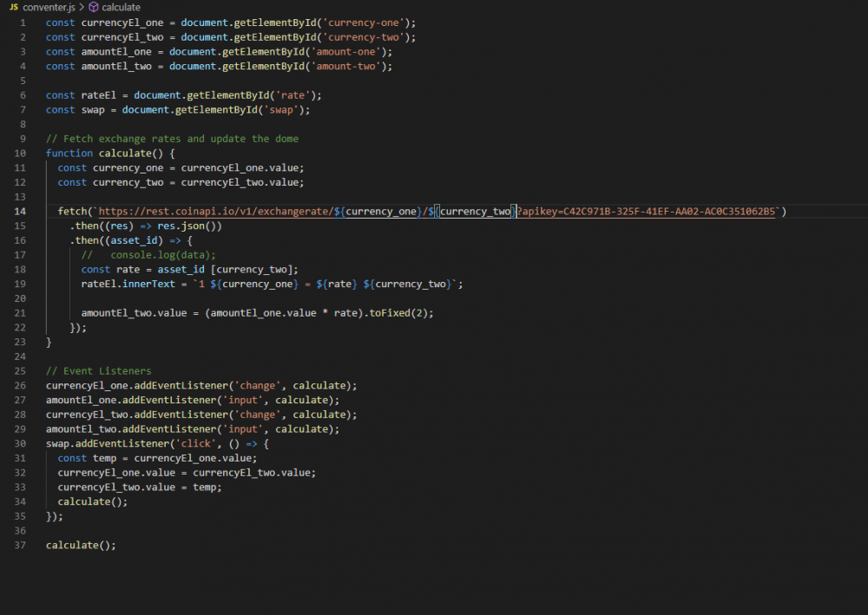The width and height of the screenshot is (868, 615).
Task: Click currencyEl_two.addEventListener on line 28
Action: (x=137, y=415)
